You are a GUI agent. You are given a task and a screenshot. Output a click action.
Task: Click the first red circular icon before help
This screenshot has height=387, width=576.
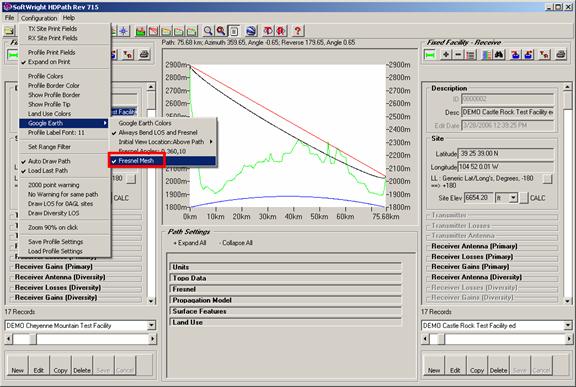click(x=269, y=31)
